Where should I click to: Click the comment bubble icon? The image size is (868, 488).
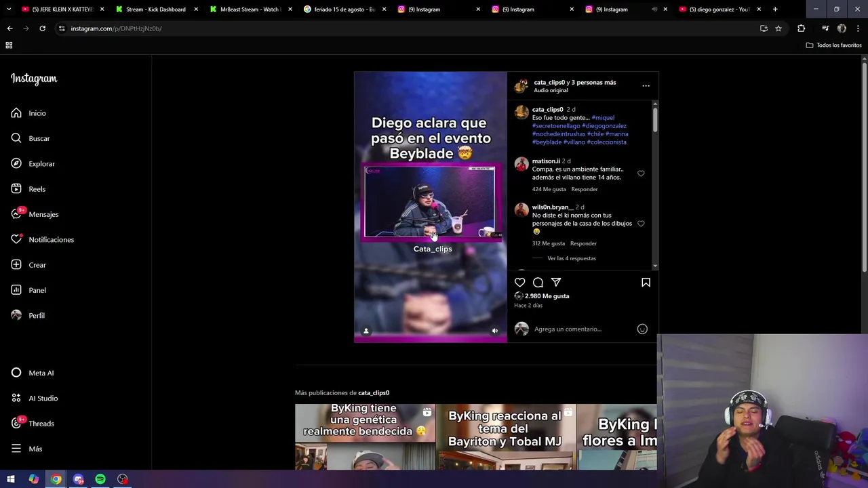pos(538,282)
